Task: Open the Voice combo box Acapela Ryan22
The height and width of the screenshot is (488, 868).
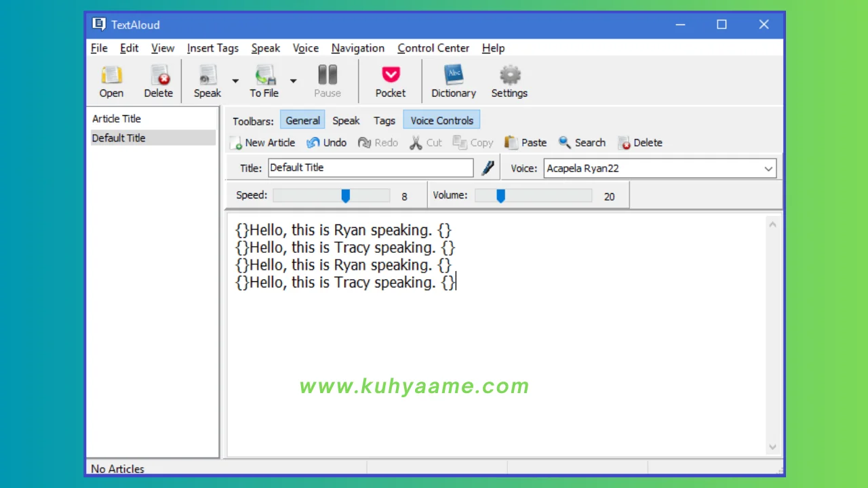Action: [x=660, y=168]
